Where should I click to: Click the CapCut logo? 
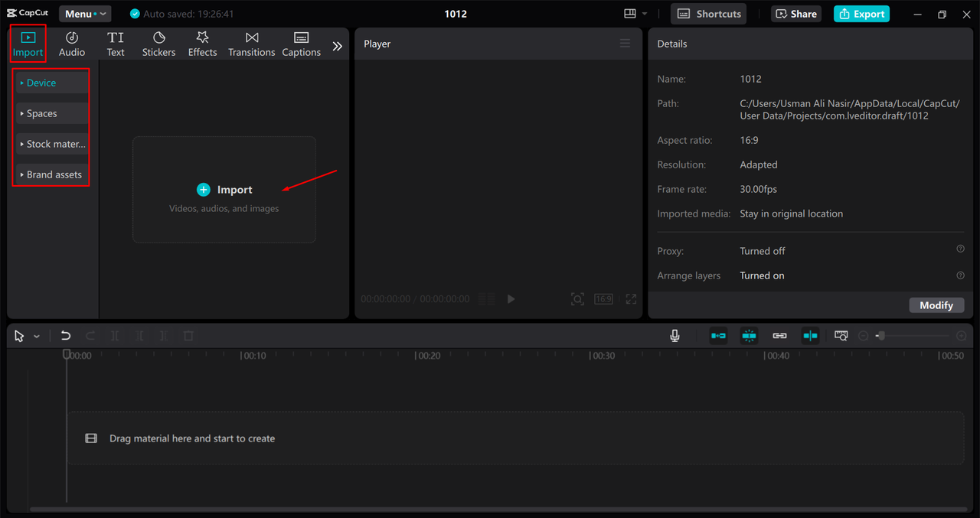point(28,13)
